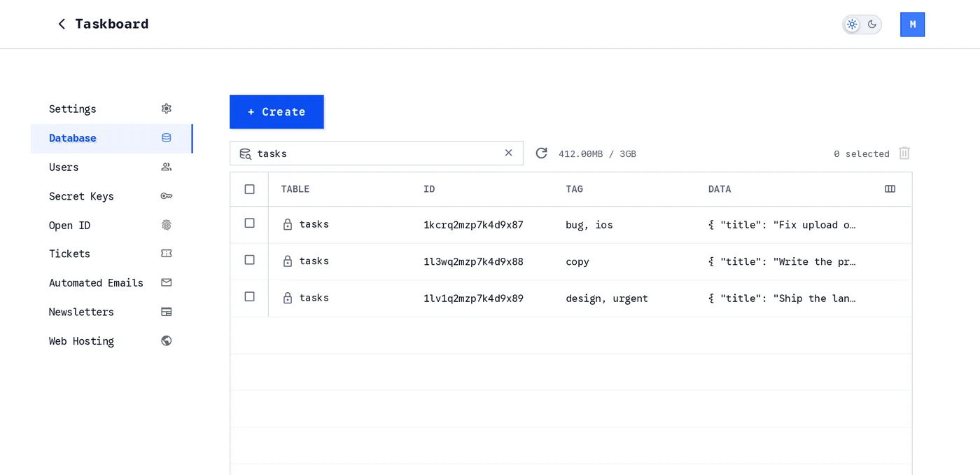
Task: Switch to dark theme moon icon
Action: pyautogui.click(x=872, y=25)
